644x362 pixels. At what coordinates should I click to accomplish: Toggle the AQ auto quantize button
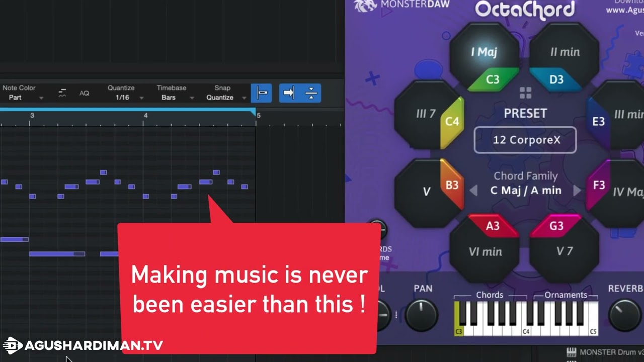tap(84, 93)
